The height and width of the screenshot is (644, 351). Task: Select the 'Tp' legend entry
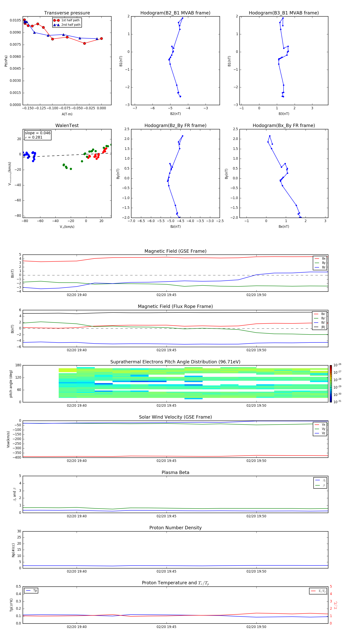point(31,591)
